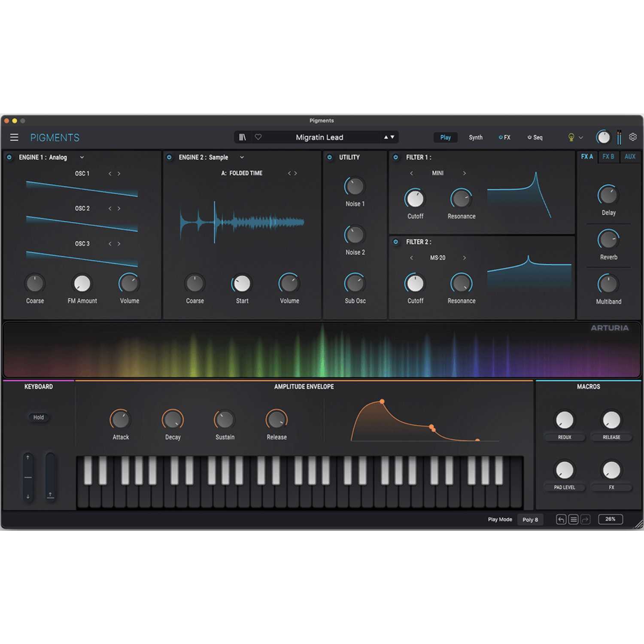Toggle keyboard Hold button

(x=39, y=417)
